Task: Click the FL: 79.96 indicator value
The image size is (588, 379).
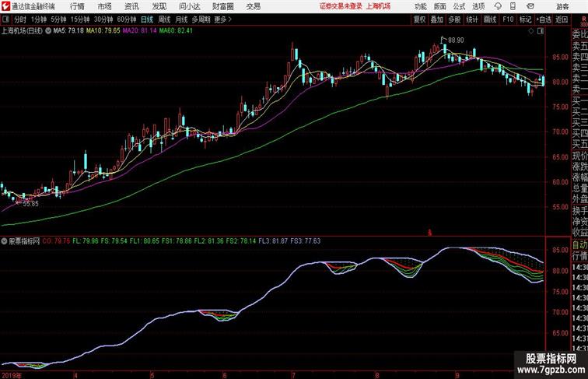Action: (x=86, y=241)
